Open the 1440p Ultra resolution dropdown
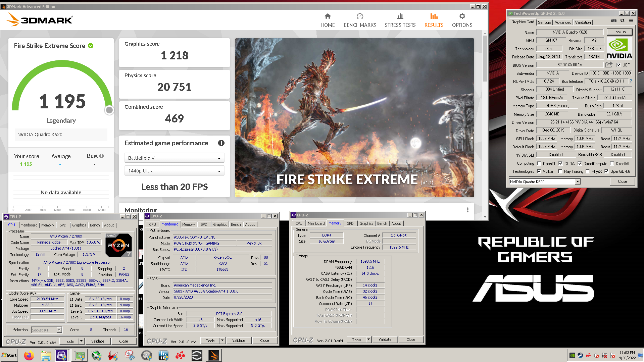644x362 pixels. click(x=174, y=171)
